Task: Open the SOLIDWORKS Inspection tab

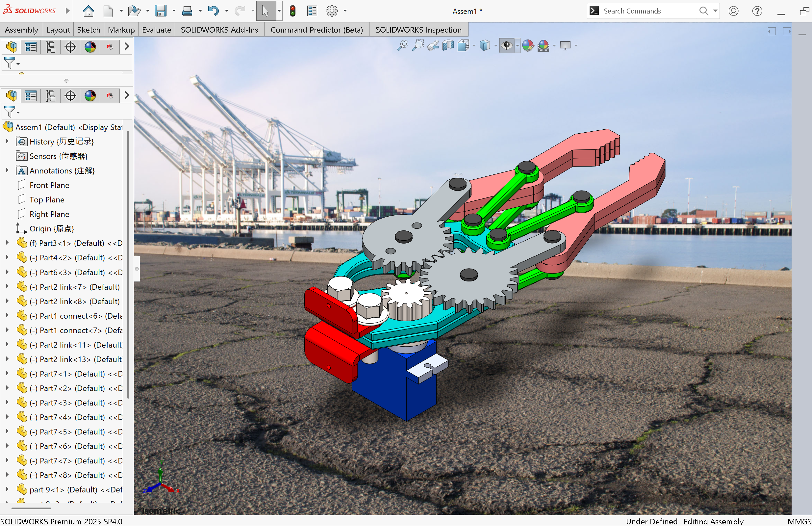Action: pyautogui.click(x=419, y=30)
